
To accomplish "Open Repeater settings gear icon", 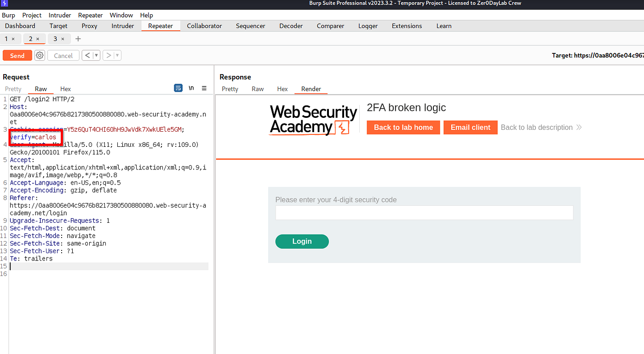I will coord(40,55).
